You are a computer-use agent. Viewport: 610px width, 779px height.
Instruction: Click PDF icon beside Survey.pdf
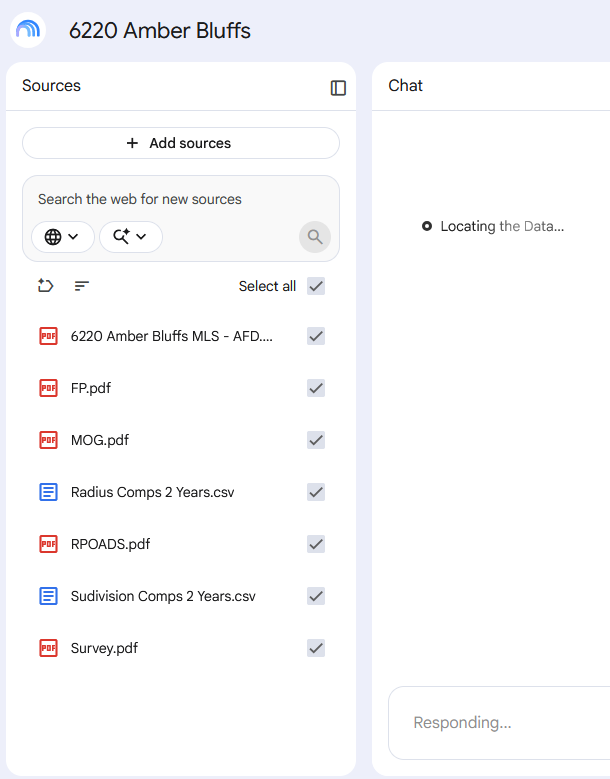(48, 648)
